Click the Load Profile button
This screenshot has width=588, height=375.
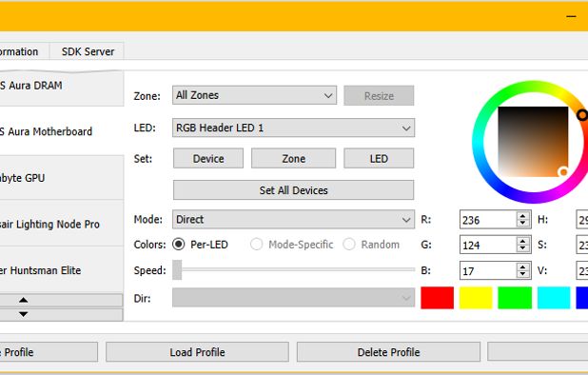click(x=197, y=352)
